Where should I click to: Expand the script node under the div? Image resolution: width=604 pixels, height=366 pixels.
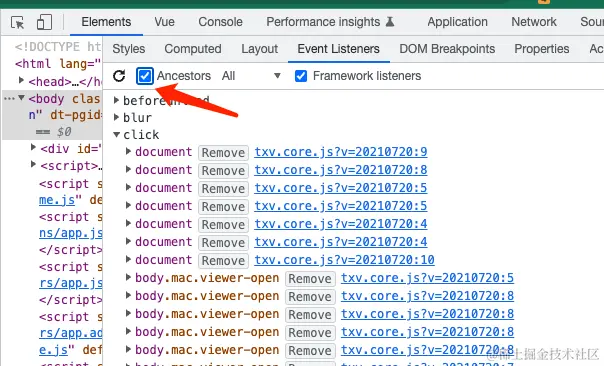point(34,165)
